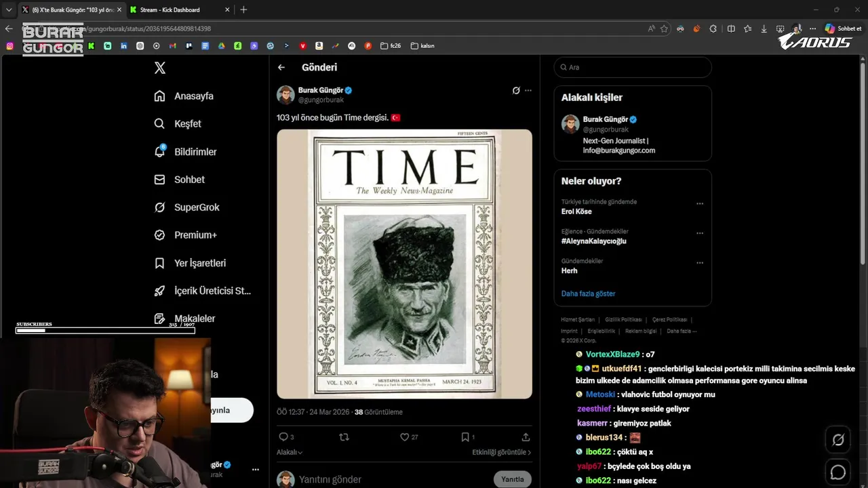
Task: Open the @gungorburak handle on the post
Action: click(321, 100)
